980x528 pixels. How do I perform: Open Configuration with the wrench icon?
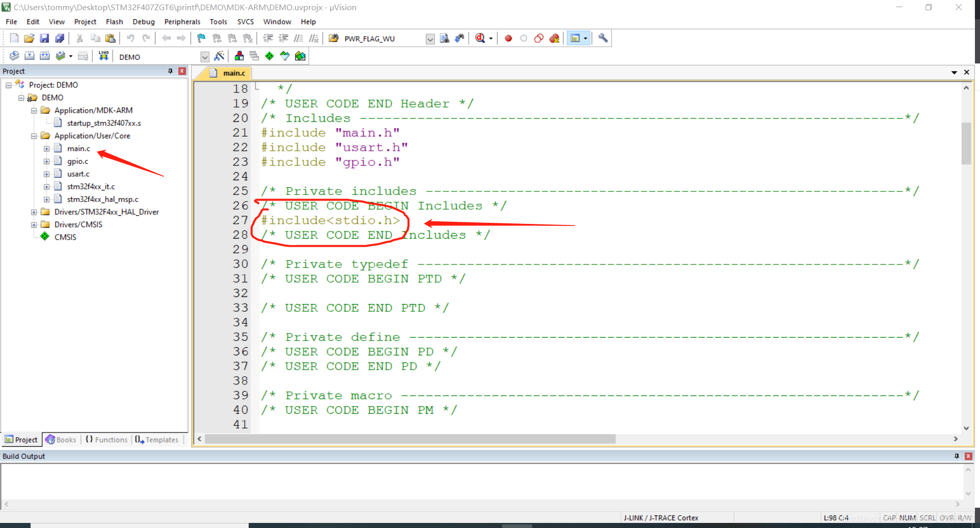point(603,38)
